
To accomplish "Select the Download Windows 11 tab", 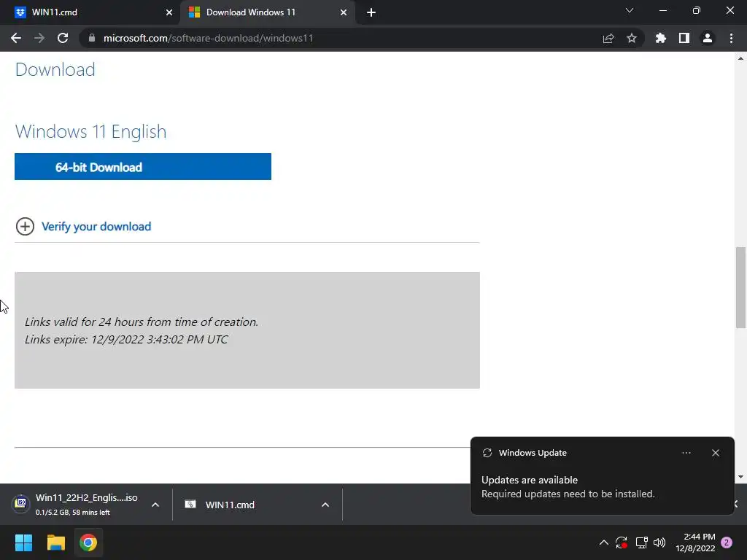I will 267,12.
